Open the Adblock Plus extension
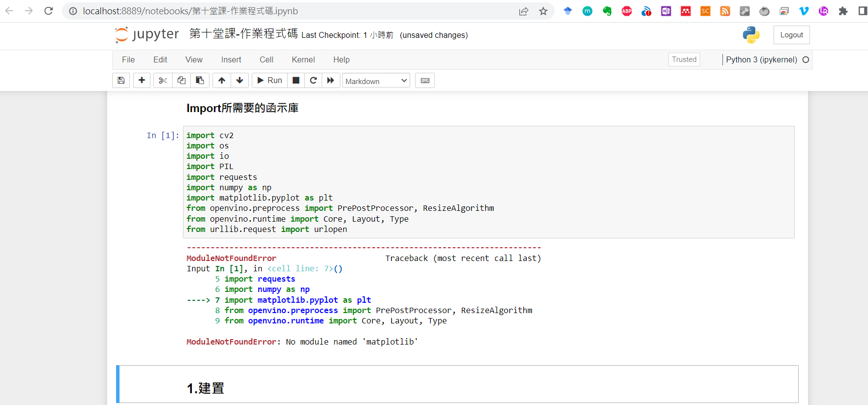The width and height of the screenshot is (868, 405). tap(627, 11)
